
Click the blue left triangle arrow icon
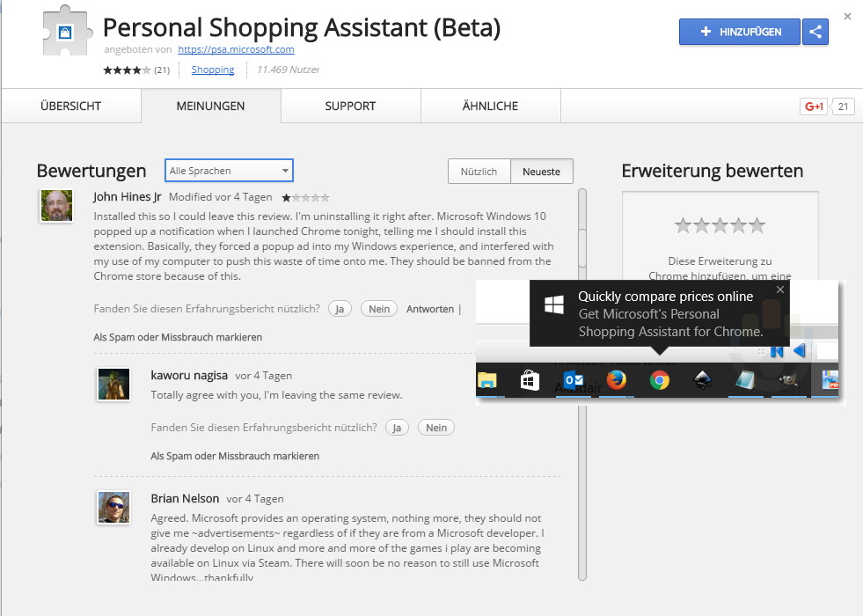pos(800,350)
